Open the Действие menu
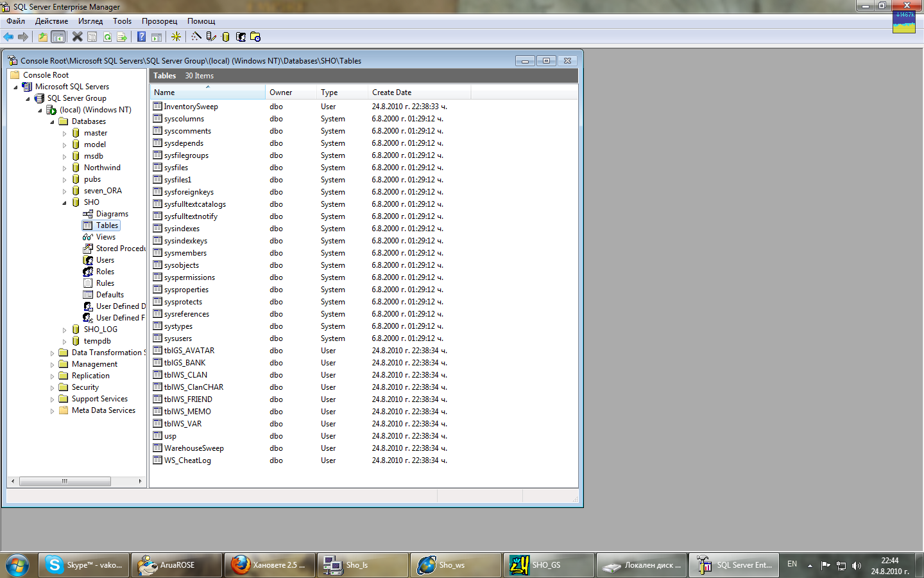This screenshot has width=924, height=578. (x=51, y=21)
